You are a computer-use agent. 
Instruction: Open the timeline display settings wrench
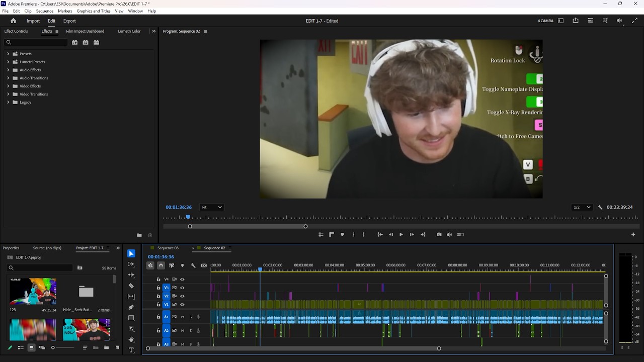tap(193, 265)
